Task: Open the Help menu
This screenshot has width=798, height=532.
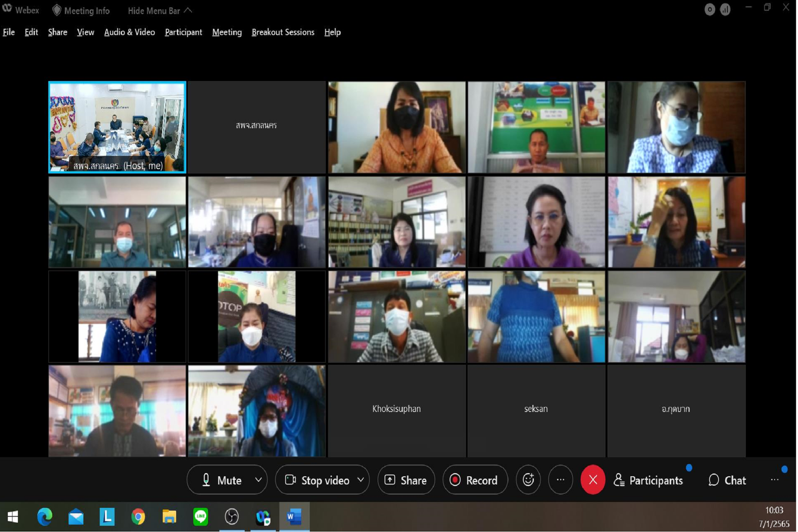Action: [332, 32]
